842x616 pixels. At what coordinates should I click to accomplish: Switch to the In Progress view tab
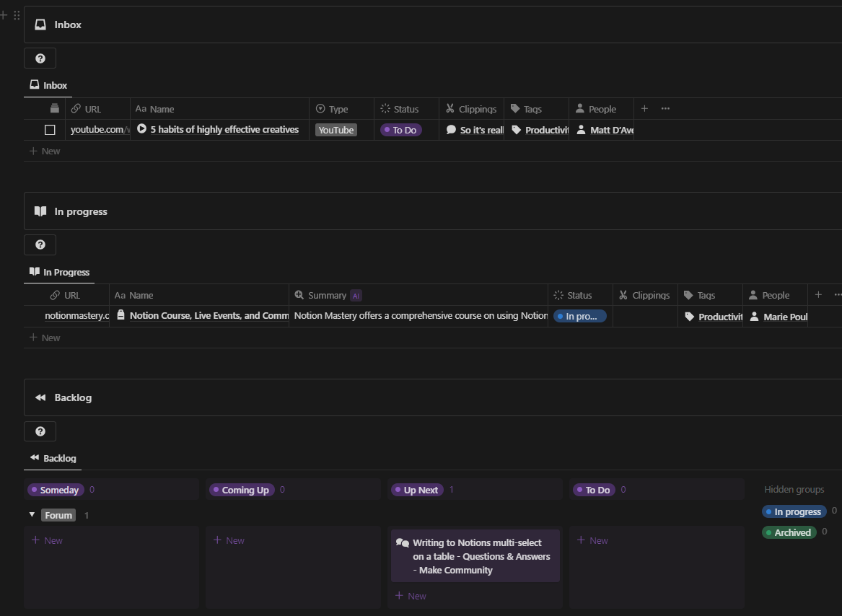point(59,272)
